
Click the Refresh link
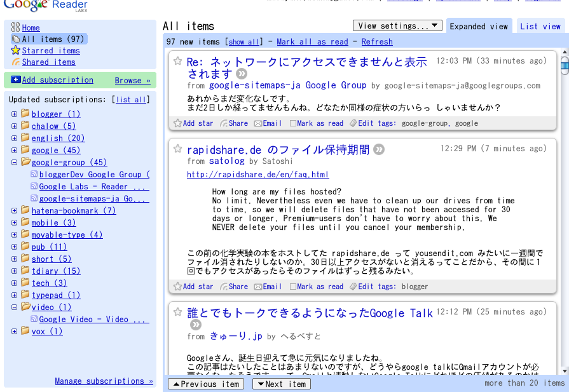click(377, 42)
